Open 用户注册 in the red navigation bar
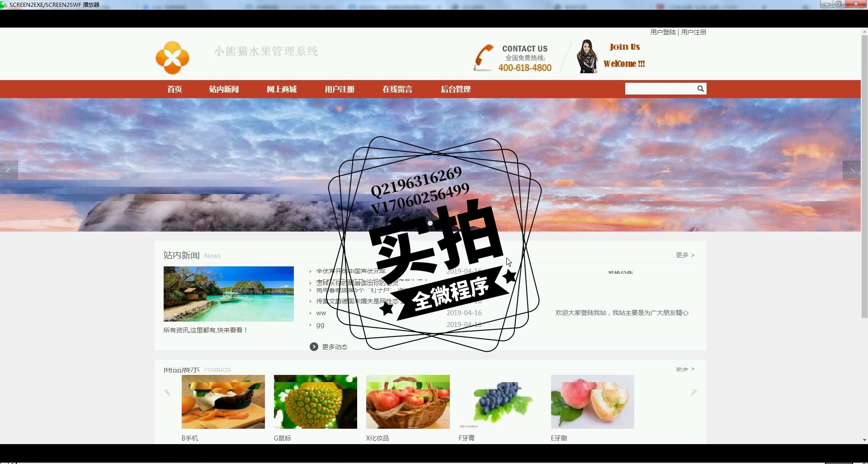The height and width of the screenshot is (464, 868). [340, 89]
